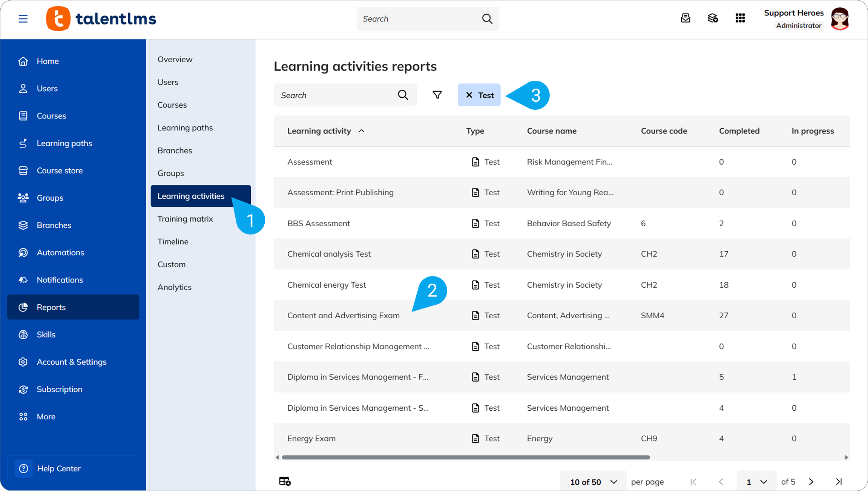Open the Help Center question icon

coord(23,468)
